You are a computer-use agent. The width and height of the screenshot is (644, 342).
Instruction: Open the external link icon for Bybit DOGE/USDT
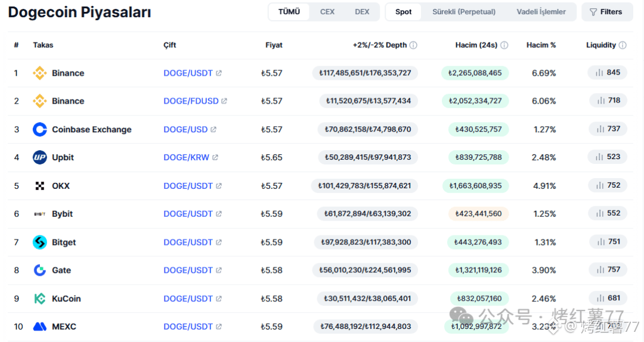tap(219, 214)
